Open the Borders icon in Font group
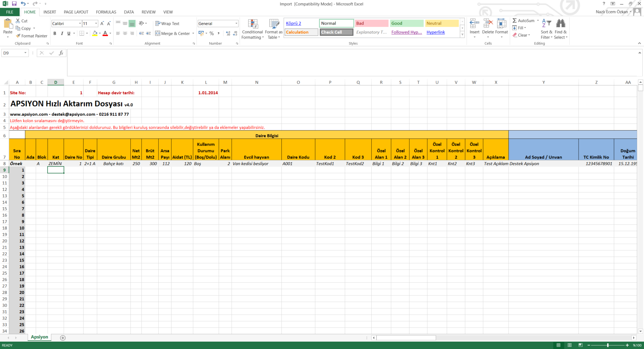Image resolution: width=644 pixels, height=349 pixels. pos(82,33)
